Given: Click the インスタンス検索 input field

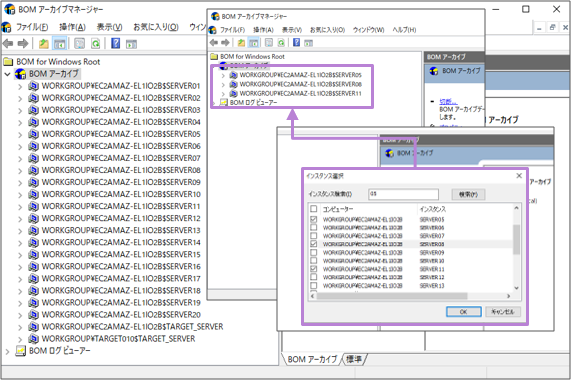Looking at the screenshot, I should (x=403, y=194).
